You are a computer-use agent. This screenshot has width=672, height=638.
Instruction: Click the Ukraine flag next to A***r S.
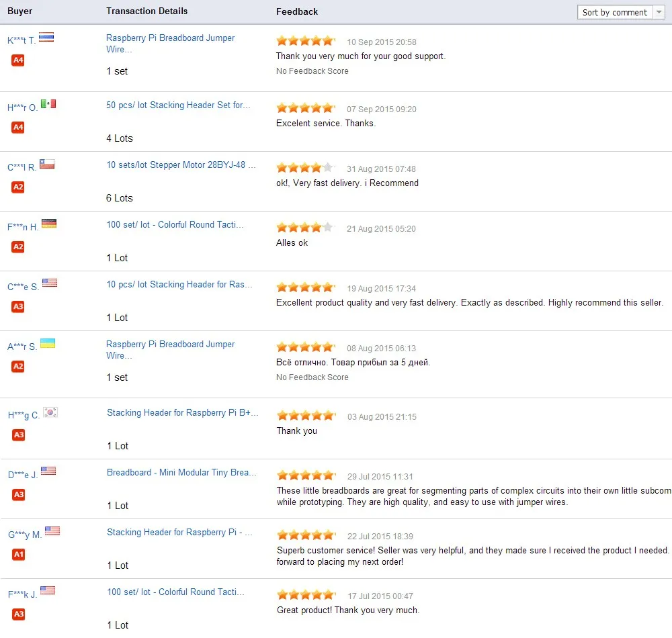[48, 343]
